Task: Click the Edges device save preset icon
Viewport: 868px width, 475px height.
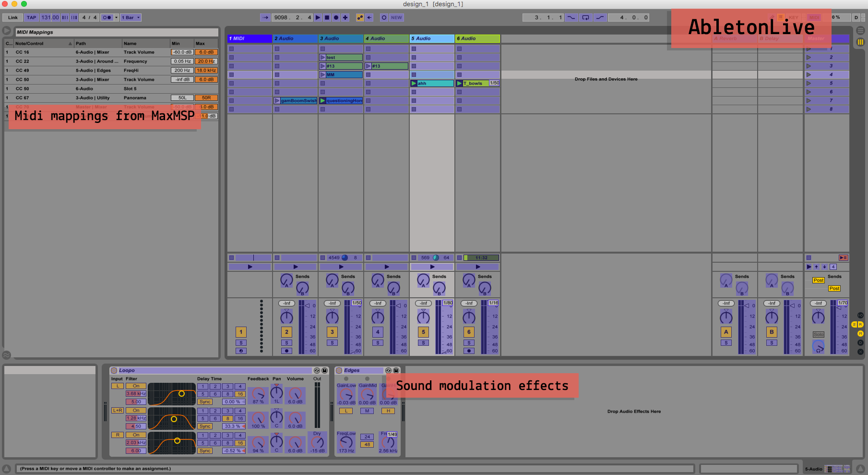Action: coord(396,370)
